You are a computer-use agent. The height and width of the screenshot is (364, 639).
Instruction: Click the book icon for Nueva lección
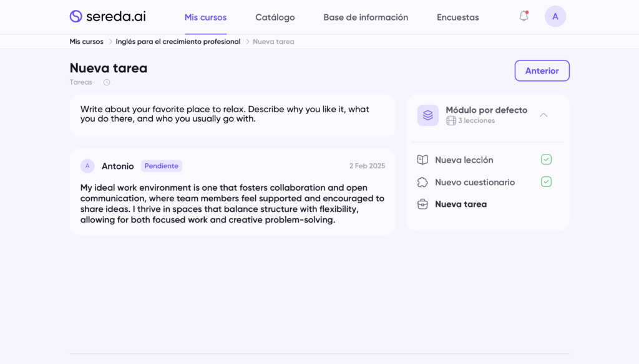point(422,160)
